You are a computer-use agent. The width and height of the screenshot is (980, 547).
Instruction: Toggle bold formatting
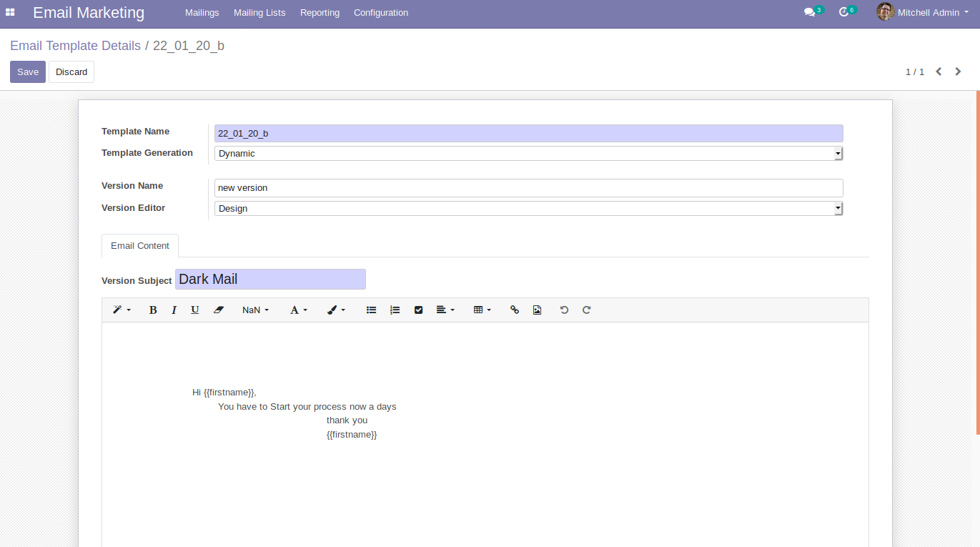(x=153, y=310)
